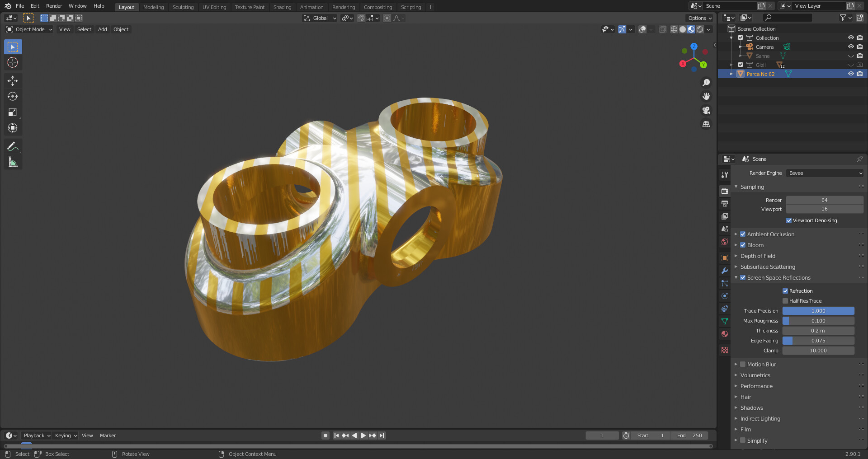Open the Render Engine dropdown

click(825, 173)
